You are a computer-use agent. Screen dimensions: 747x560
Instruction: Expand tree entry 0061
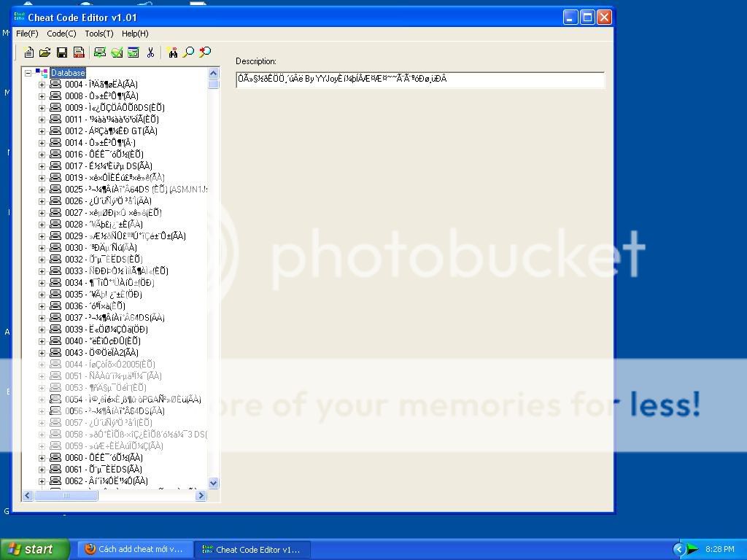(x=42, y=470)
